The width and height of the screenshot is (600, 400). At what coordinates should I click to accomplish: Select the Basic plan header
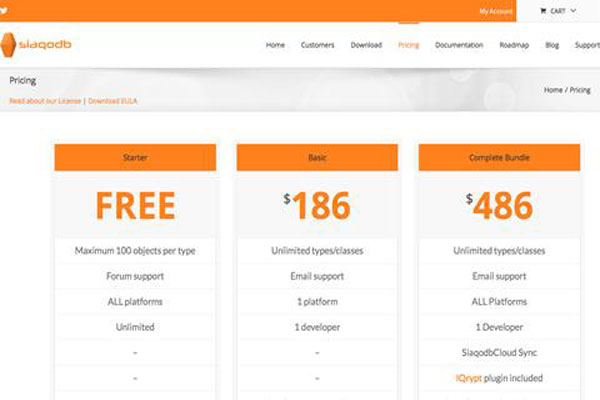coord(317,158)
